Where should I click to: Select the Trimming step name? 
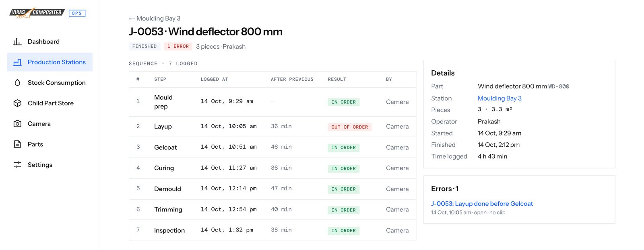click(x=168, y=209)
